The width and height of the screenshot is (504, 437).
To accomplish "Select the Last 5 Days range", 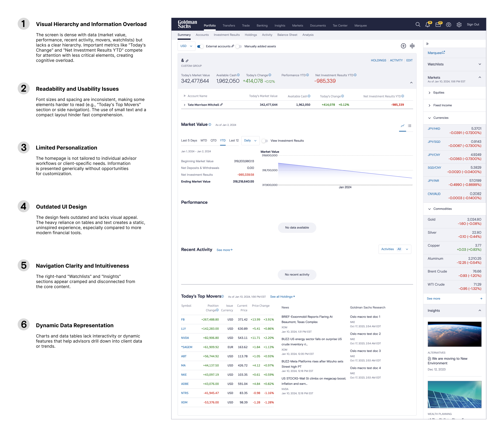I will [x=189, y=140].
